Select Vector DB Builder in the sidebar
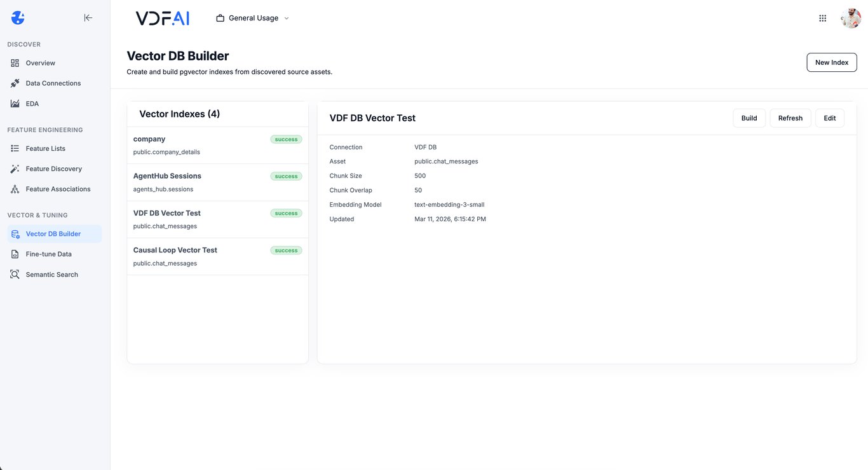Screen dimensions: 868x470 click(53, 233)
